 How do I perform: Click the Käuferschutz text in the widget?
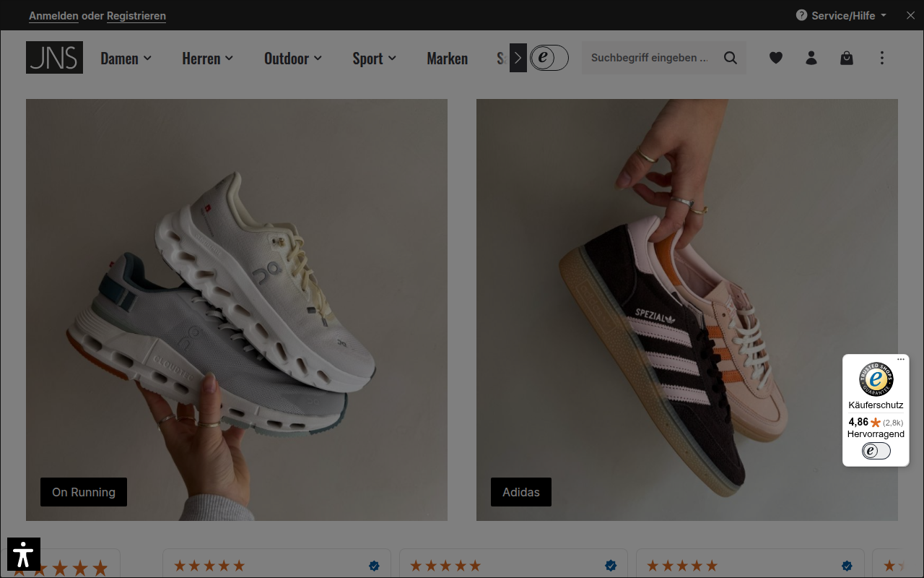(876, 405)
